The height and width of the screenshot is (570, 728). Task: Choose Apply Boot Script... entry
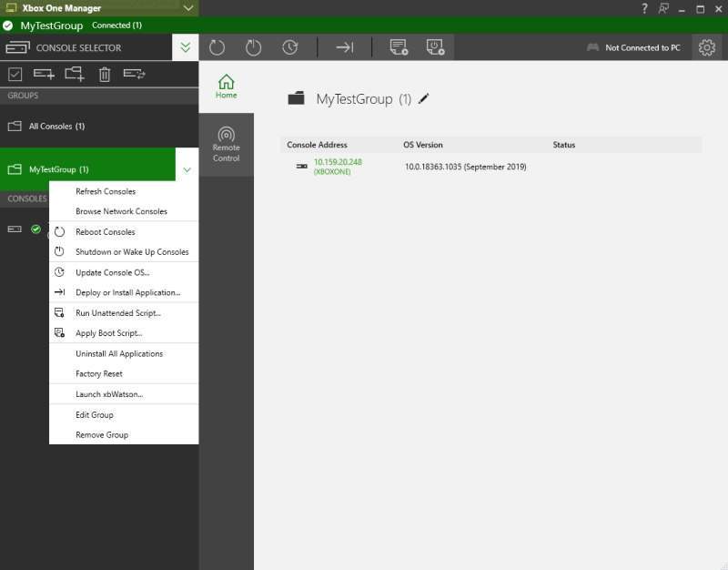point(124,333)
